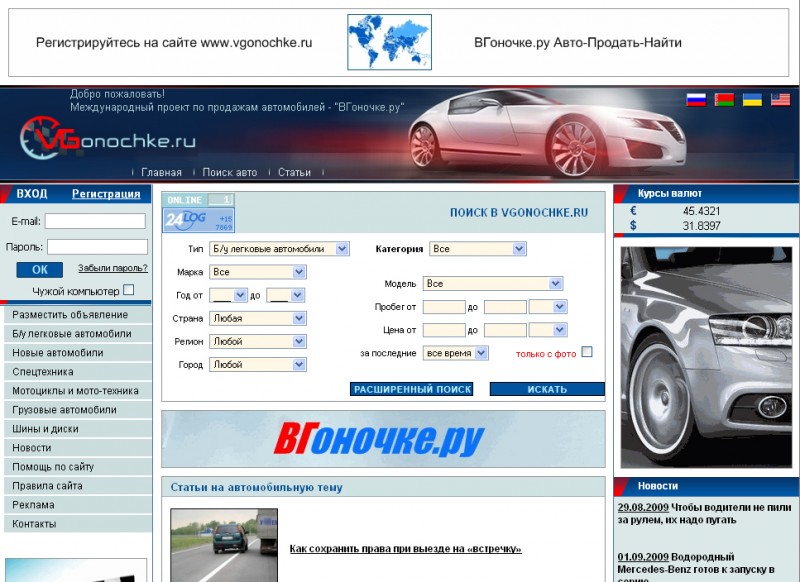Open 'Новости' sidebar menu item
The height and width of the screenshot is (582, 800).
coord(78,448)
